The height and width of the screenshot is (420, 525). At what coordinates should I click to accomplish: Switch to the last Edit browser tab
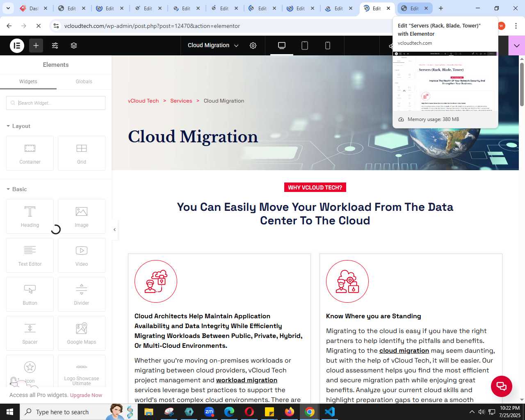[415, 8]
